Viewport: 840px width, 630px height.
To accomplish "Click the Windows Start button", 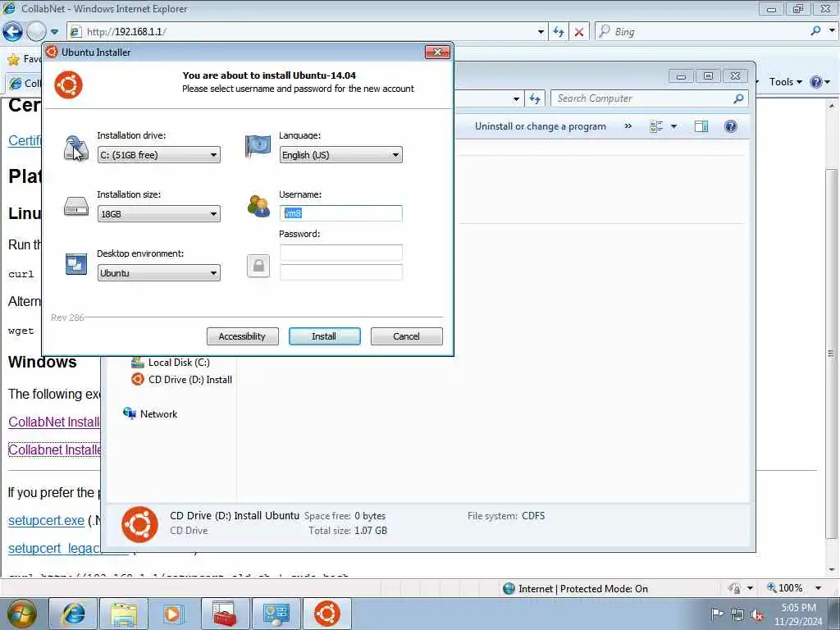I will coord(21,614).
